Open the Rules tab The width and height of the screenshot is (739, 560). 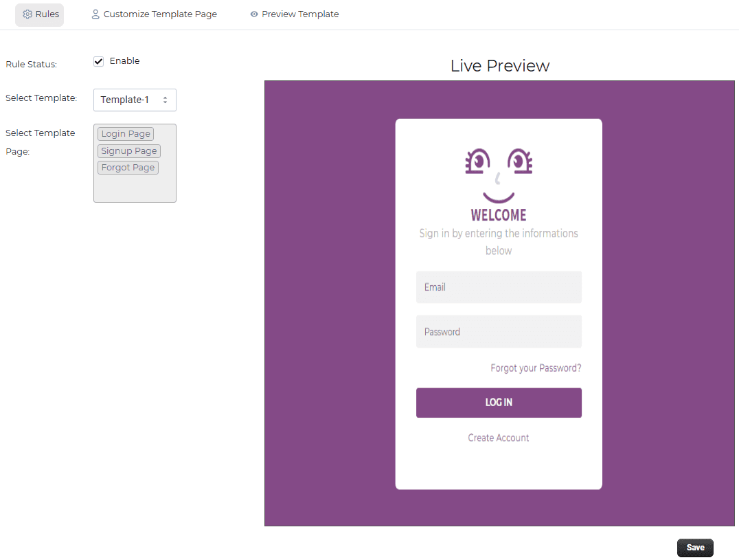[x=40, y=14]
